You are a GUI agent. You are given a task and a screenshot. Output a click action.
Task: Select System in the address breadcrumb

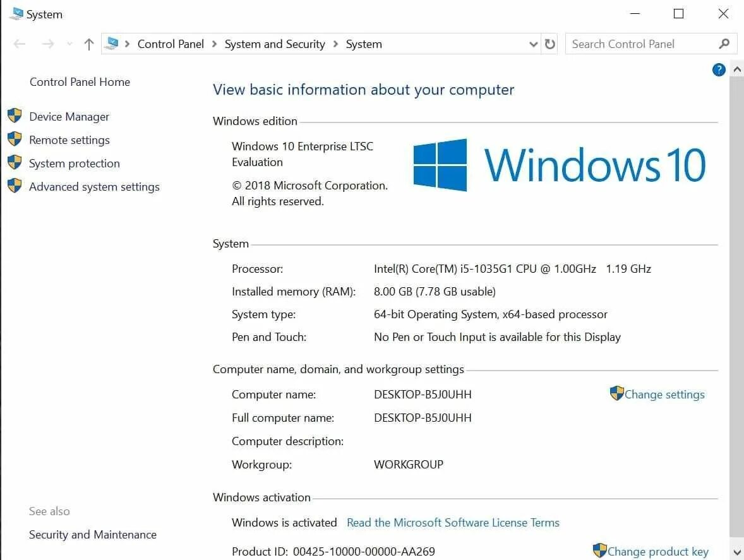[363, 44]
